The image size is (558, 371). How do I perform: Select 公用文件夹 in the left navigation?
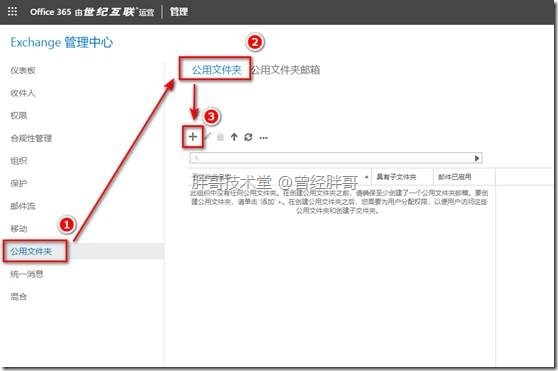tap(31, 251)
